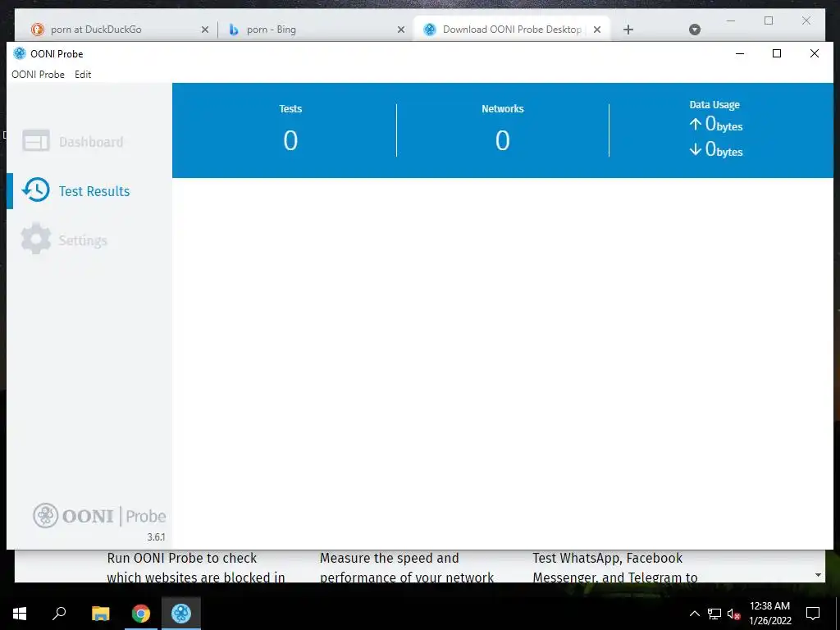Open the OONI Probe menu
The width and height of the screenshot is (840, 630).
click(x=38, y=75)
